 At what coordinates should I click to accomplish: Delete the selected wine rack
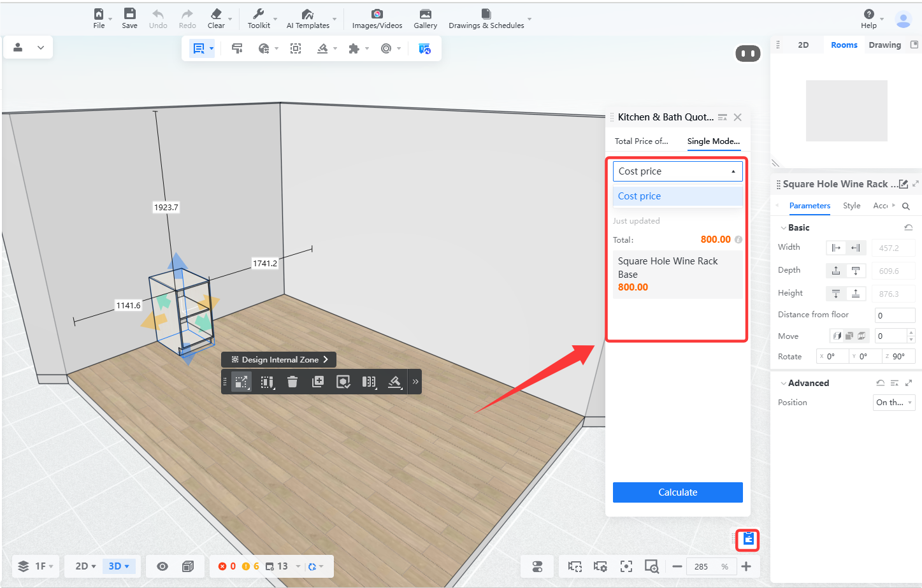[x=292, y=382]
